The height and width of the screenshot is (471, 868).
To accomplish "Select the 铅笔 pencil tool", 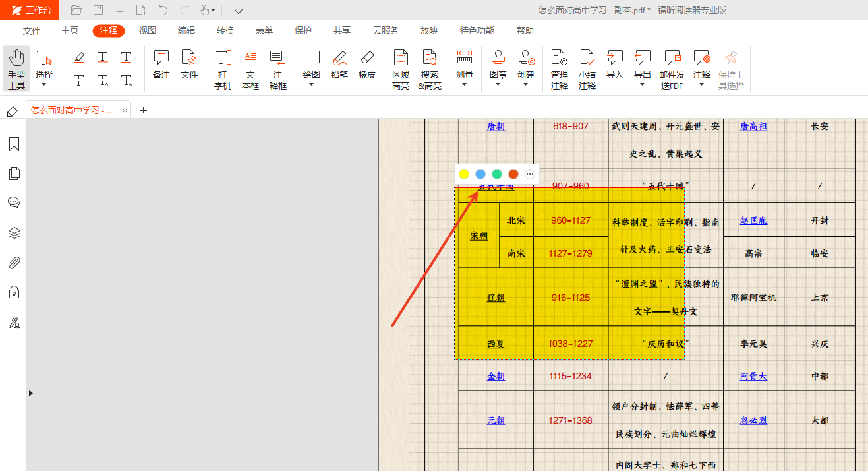I will click(339, 65).
